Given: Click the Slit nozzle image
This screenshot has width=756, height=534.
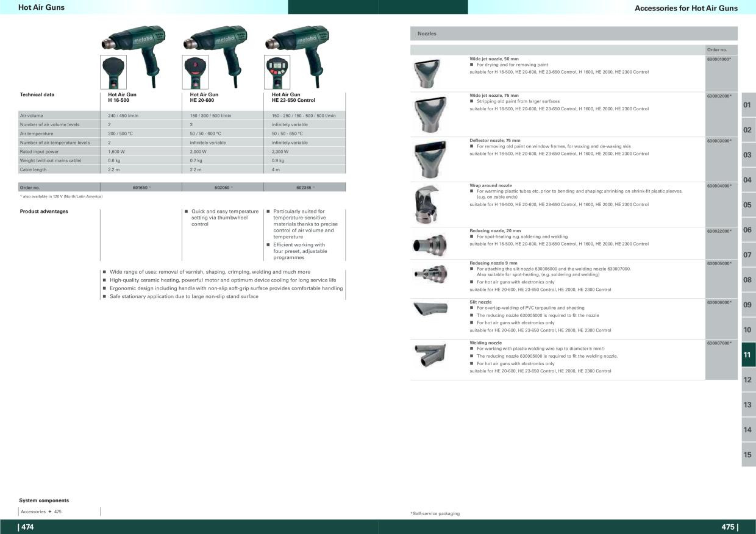Looking at the screenshot, I should (430, 309).
